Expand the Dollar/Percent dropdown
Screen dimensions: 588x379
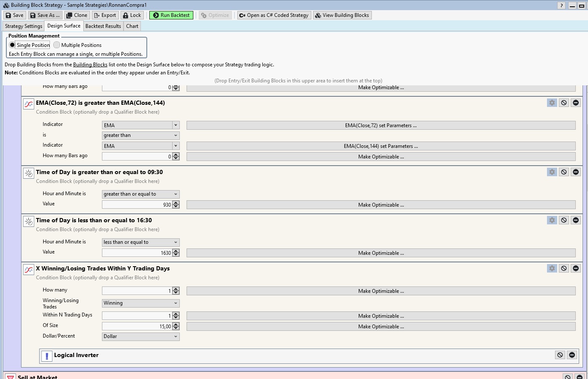pyautogui.click(x=140, y=336)
